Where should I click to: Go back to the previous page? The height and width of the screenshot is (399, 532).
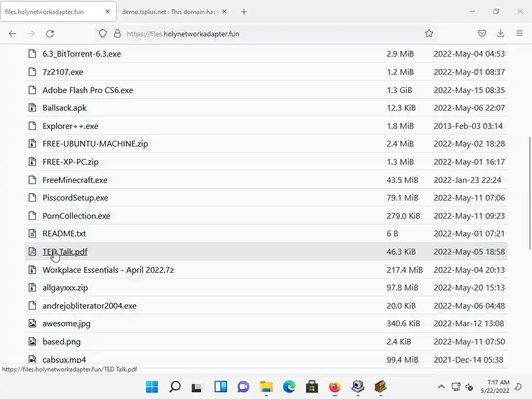pyautogui.click(x=12, y=34)
